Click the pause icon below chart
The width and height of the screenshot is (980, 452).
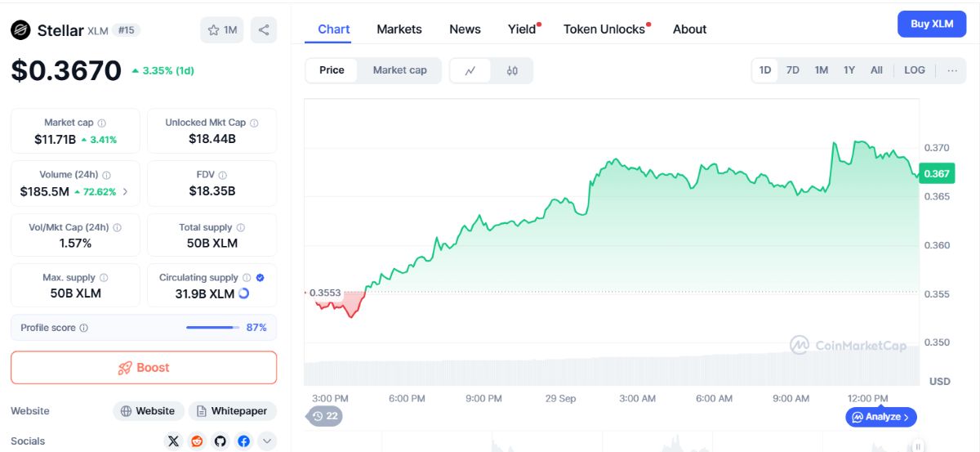point(918,446)
